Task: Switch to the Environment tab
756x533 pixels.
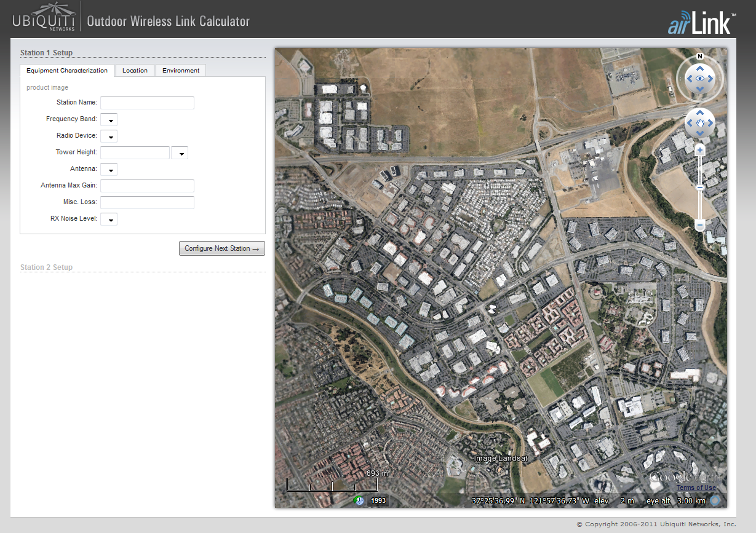Action: pos(181,71)
